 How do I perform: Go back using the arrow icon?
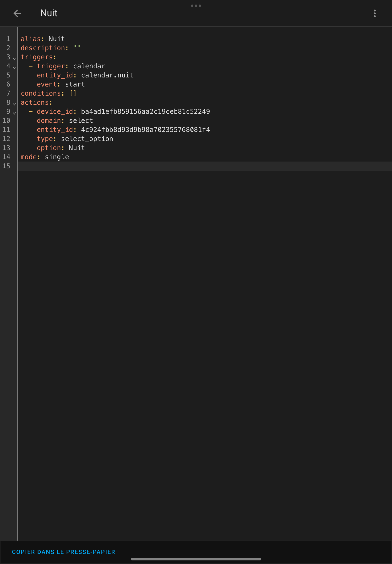[17, 13]
